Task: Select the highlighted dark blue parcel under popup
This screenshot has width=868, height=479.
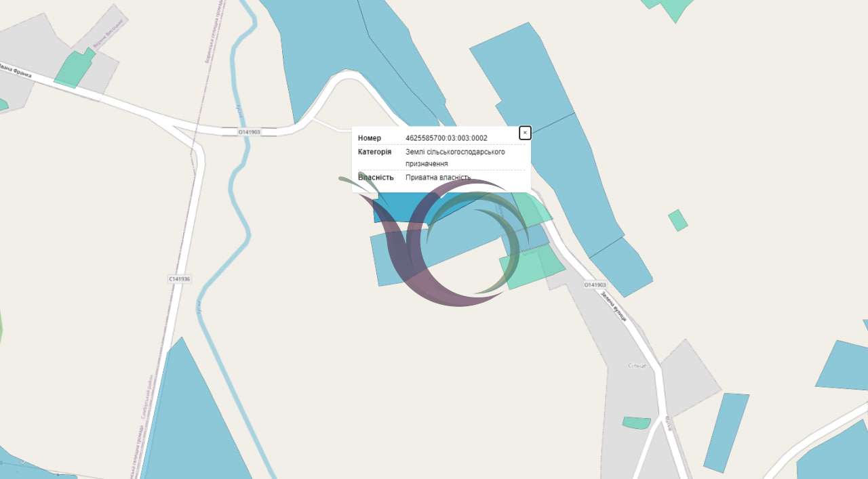Action: 400,209
